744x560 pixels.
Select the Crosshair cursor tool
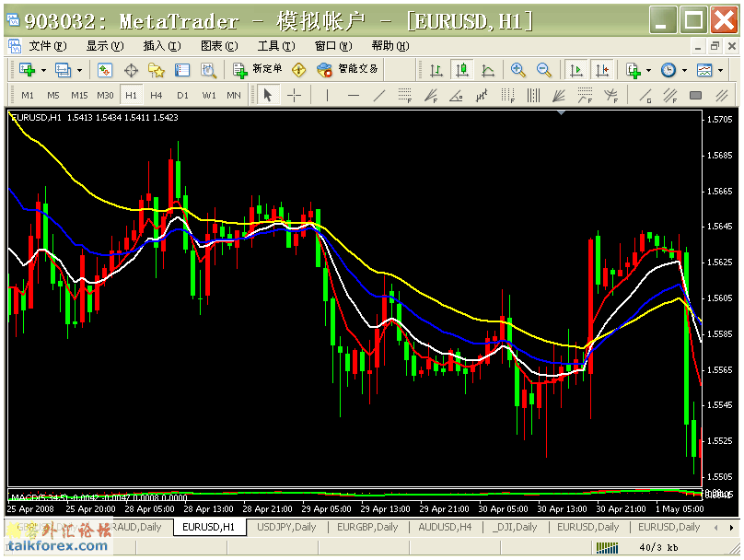[294, 95]
